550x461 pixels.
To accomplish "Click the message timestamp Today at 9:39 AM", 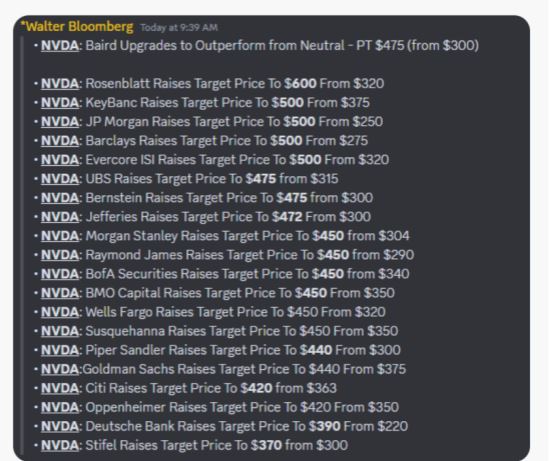I will pos(179,27).
